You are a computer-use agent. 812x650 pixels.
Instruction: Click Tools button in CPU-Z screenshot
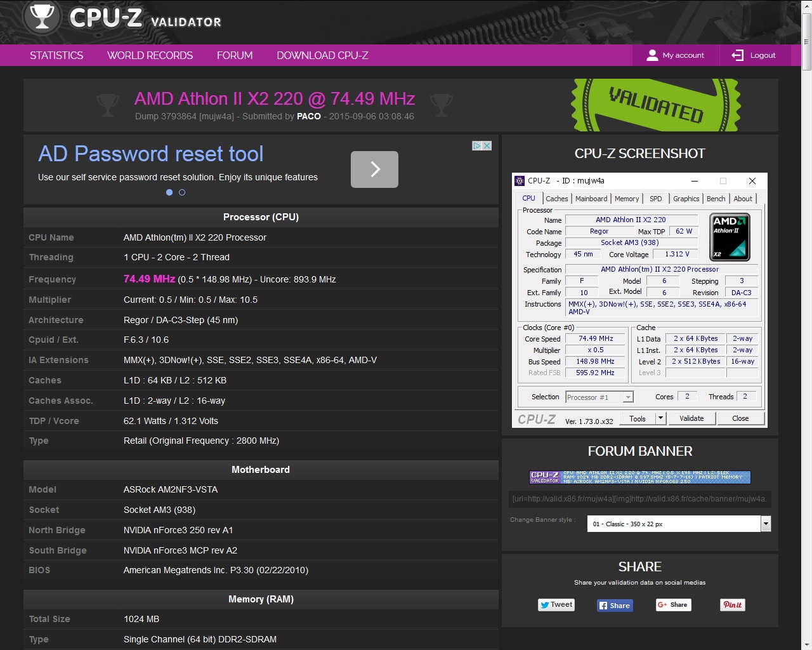click(x=638, y=418)
